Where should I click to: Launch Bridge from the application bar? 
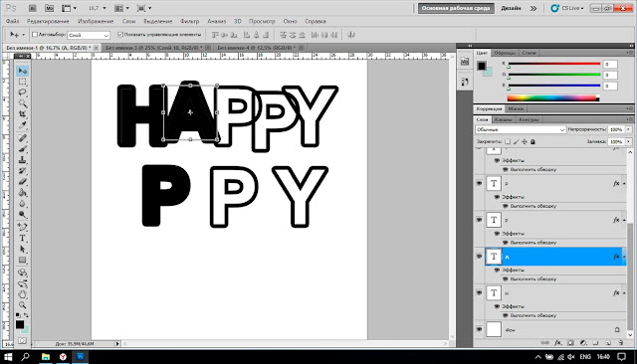(33, 8)
